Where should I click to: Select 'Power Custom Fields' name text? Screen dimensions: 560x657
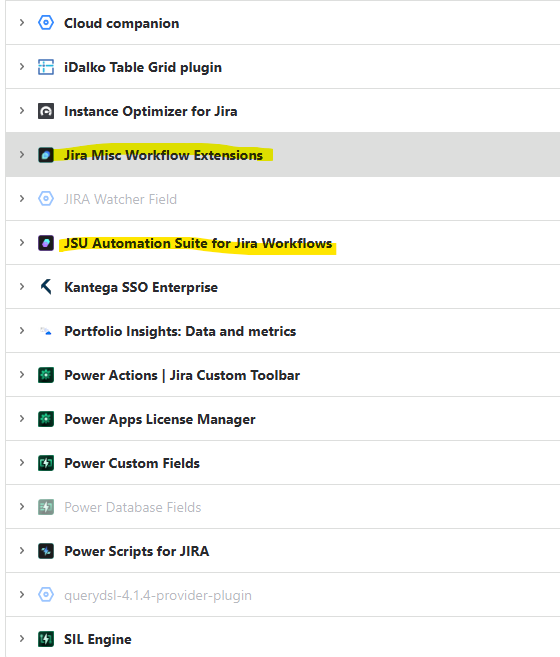coord(132,463)
